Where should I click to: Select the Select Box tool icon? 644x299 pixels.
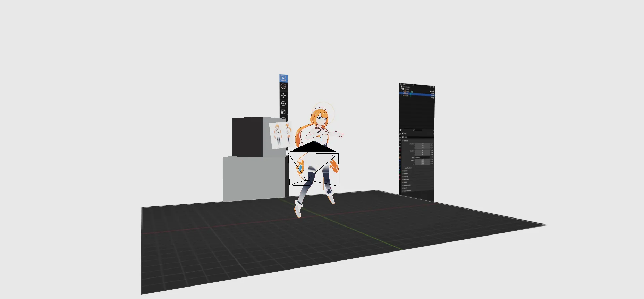(x=283, y=78)
